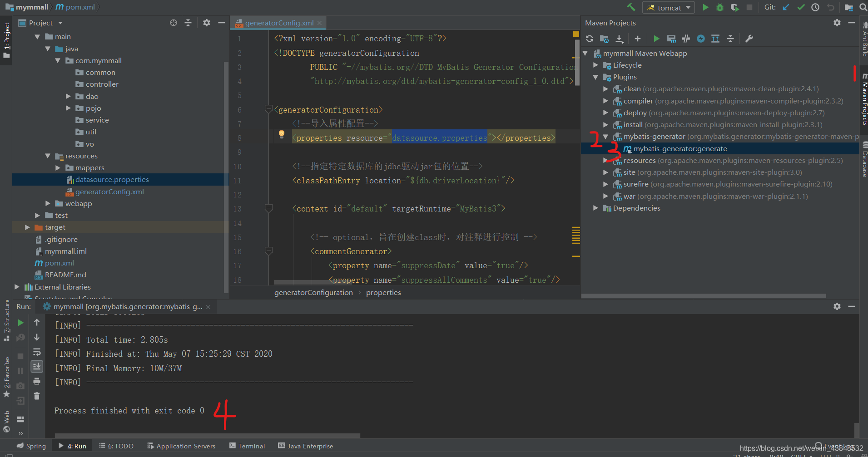
Task: Switch to generatorConfig.xml editor tab
Action: [x=278, y=23]
